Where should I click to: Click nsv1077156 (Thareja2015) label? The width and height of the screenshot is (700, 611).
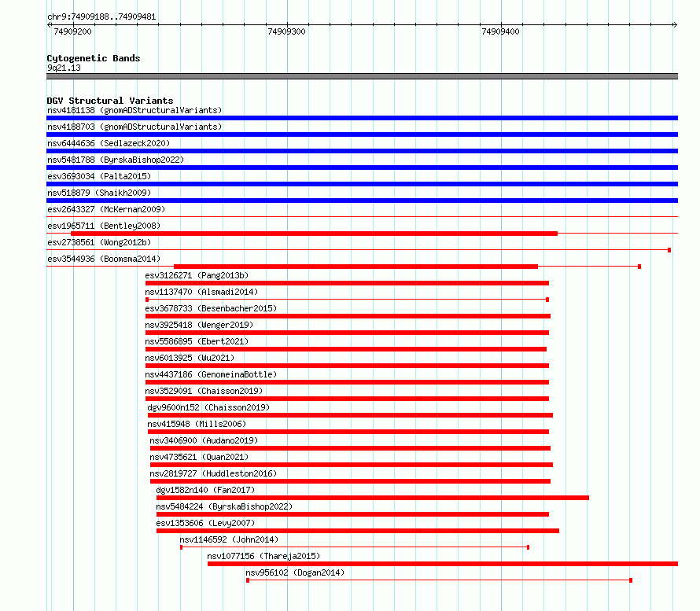tap(263, 556)
